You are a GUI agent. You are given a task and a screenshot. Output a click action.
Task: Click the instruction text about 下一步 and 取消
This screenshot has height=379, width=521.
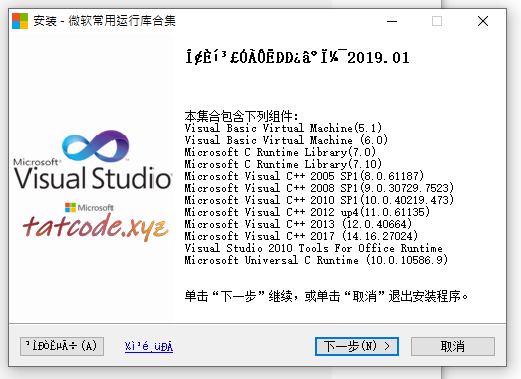(x=326, y=296)
